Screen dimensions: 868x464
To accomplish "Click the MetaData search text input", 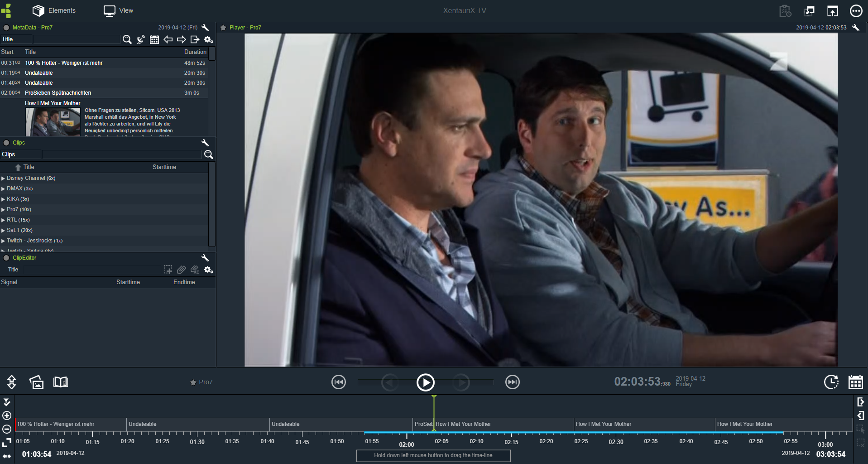I will coord(76,39).
